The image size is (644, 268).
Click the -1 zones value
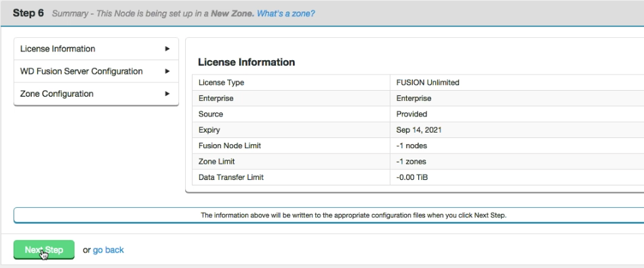pyautogui.click(x=411, y=162)
